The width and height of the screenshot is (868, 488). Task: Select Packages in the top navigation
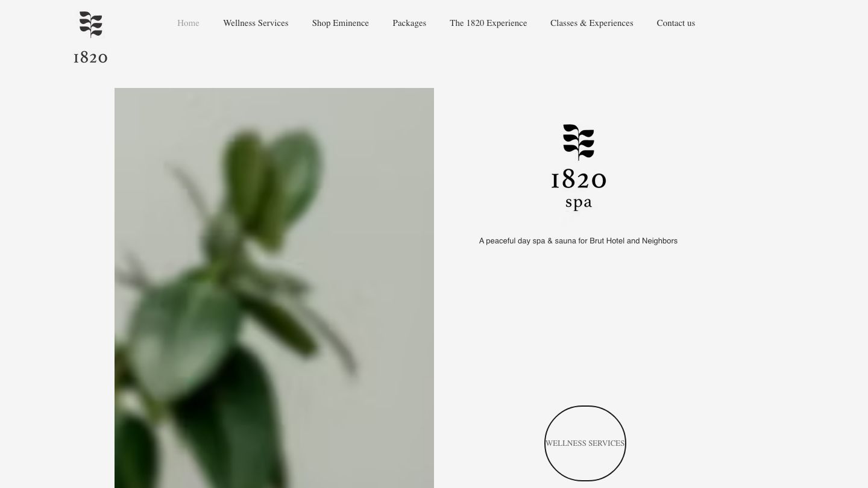[x=409, y=23]
